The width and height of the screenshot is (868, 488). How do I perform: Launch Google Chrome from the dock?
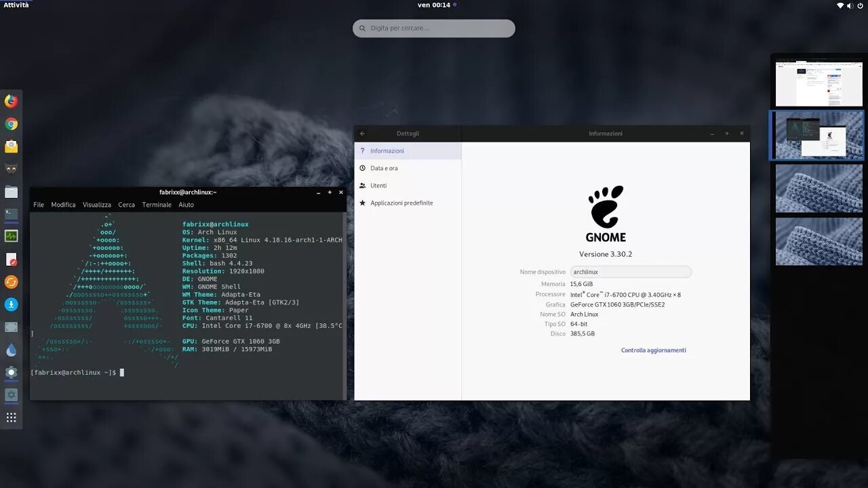tap(11, 124)
